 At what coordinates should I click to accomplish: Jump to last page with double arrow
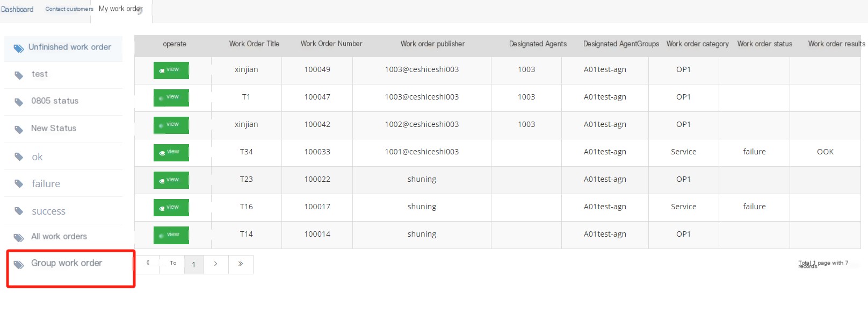point(241,264)
